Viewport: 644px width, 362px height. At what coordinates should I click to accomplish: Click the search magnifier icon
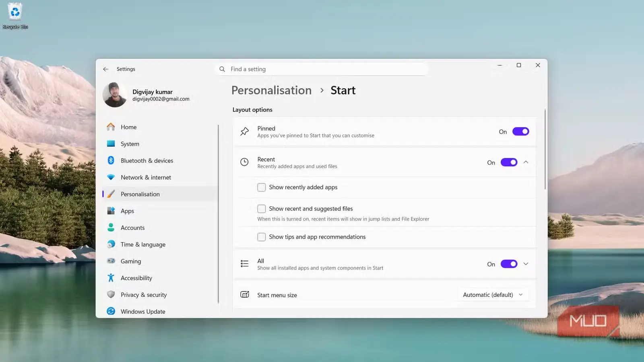click(222, 69)
